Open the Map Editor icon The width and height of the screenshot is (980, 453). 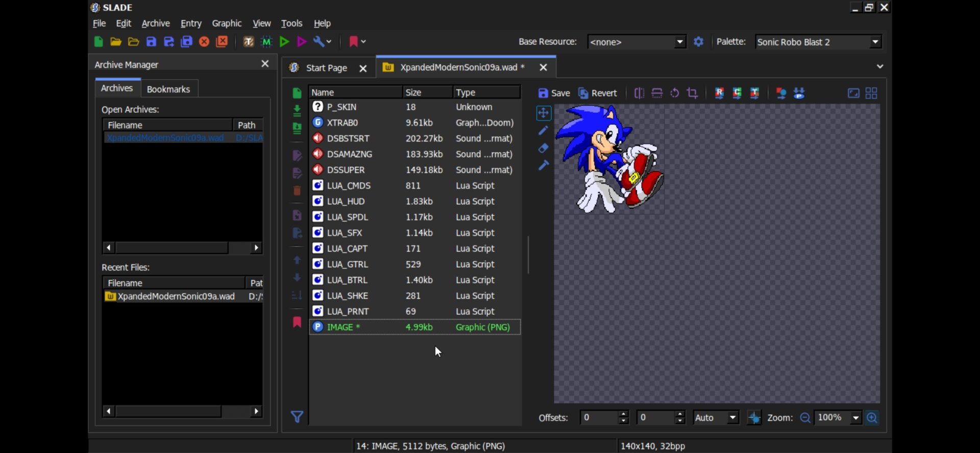click(266, 42)
